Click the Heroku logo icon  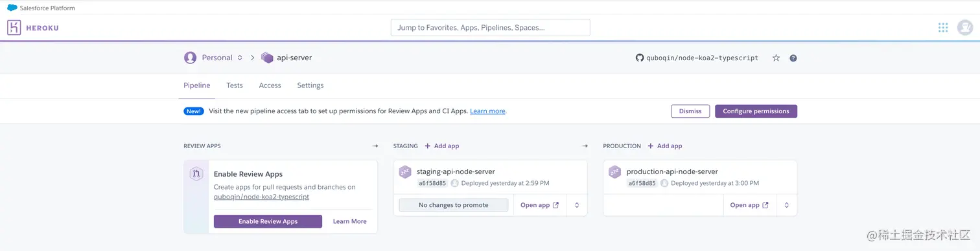coord(14,28)
